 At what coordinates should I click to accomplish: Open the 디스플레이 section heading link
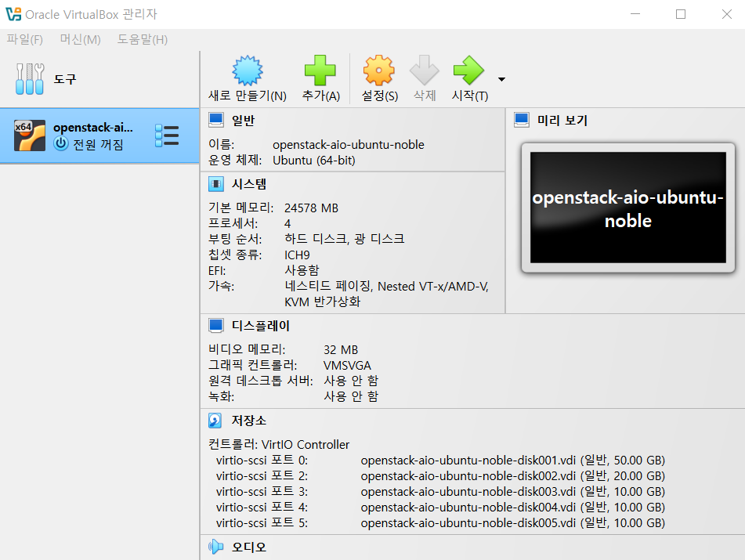tap(260, 326)
